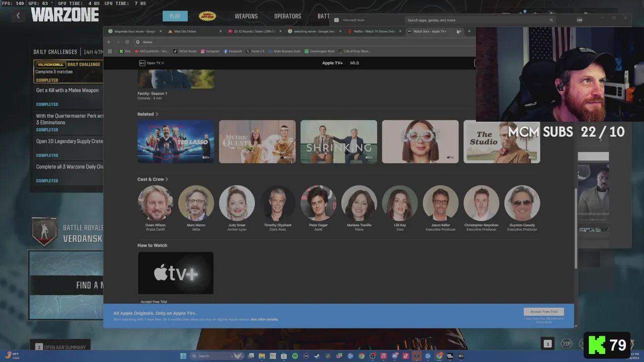Click the Windows taskbar Search box

217,356
